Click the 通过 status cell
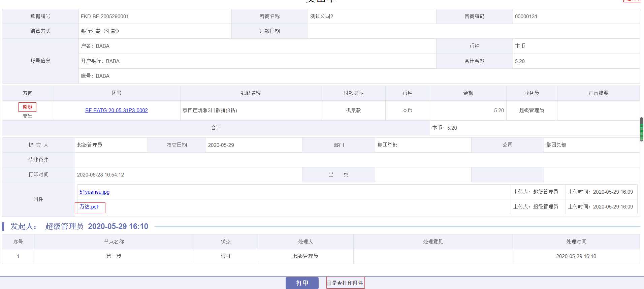Screen dimensions: 644x289 click(x=226, y=256)
